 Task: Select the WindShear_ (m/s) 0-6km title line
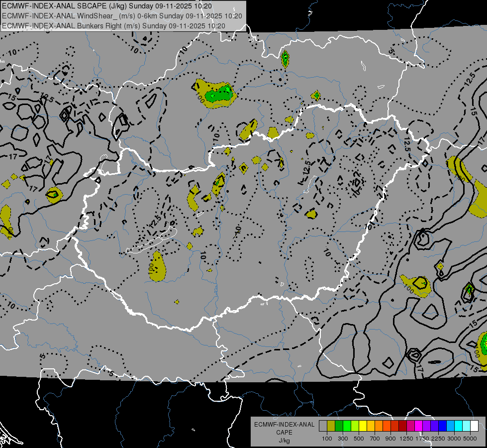pyautogui.click(x=122, y=16)
